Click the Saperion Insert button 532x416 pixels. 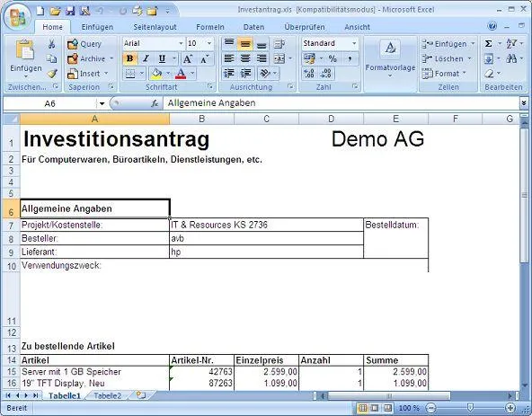[87, 74]
